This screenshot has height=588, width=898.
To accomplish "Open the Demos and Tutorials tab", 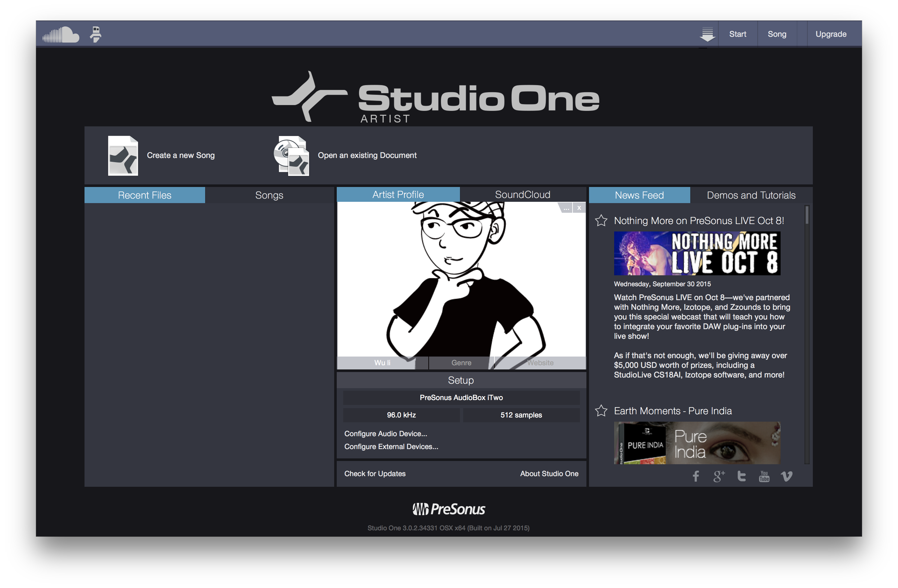I will click(x=751, y=195).
